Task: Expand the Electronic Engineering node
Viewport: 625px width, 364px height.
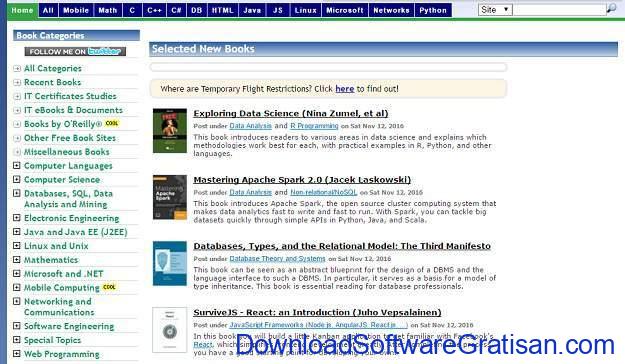Action: [17, 218]
